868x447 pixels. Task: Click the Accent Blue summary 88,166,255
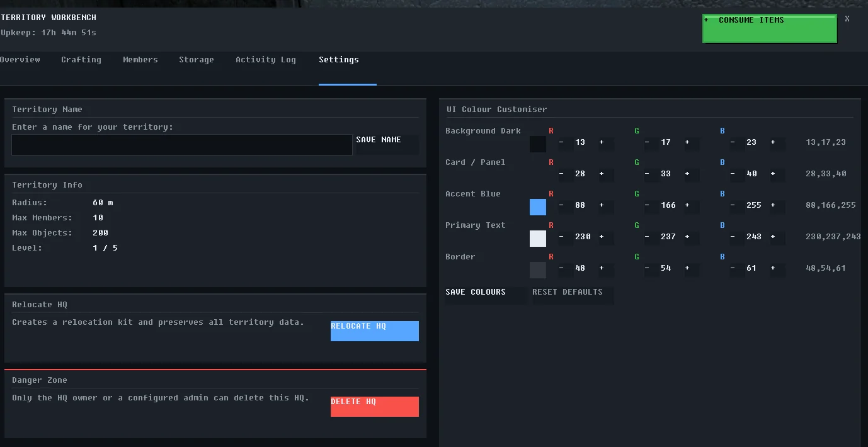831,205
